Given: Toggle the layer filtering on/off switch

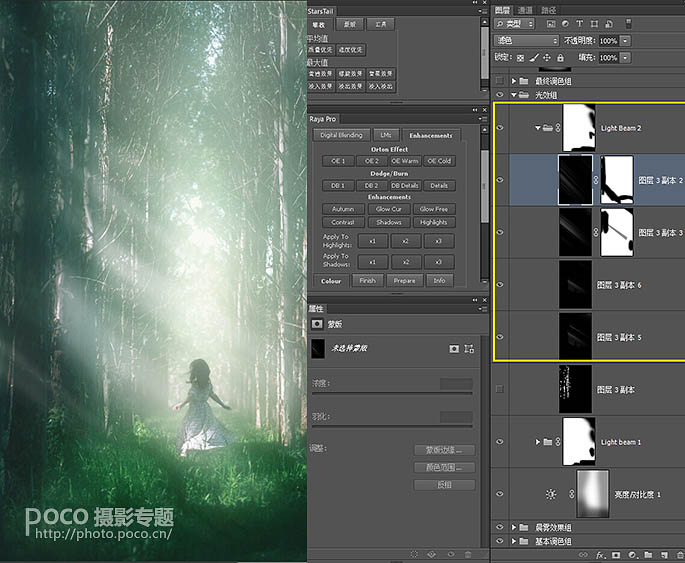Looking at the screenshot, I should click(628, 24).
